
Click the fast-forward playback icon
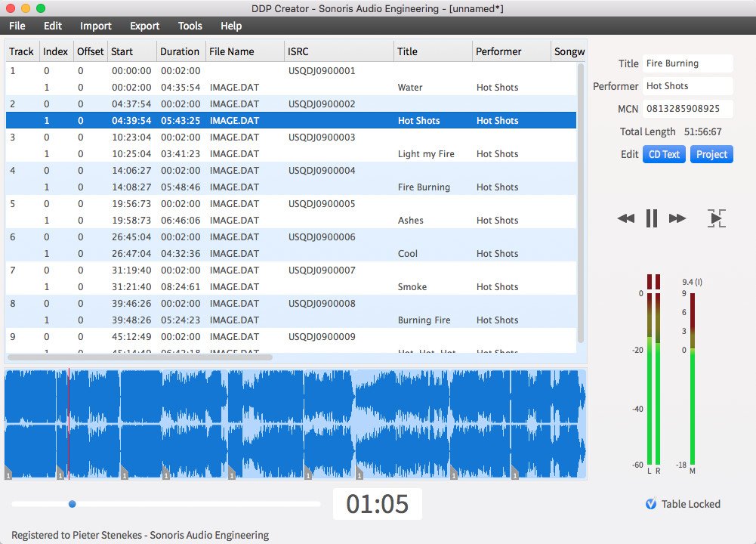click(x=677, y=218)
